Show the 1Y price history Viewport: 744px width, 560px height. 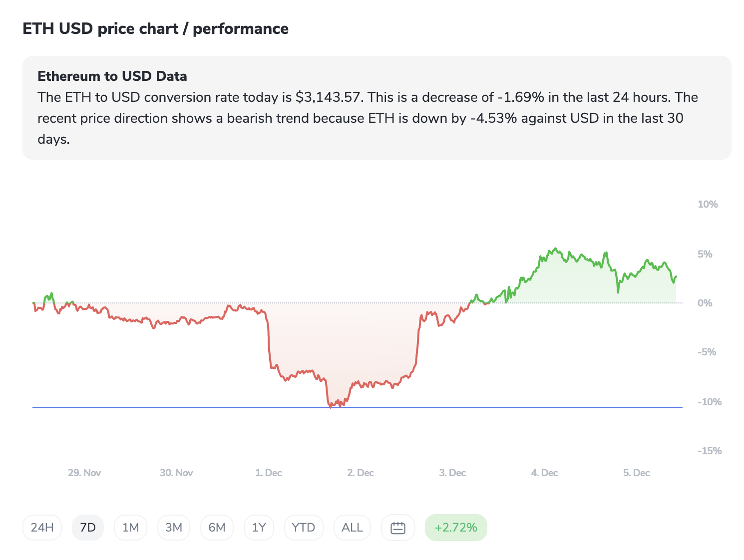coord(259,528)
